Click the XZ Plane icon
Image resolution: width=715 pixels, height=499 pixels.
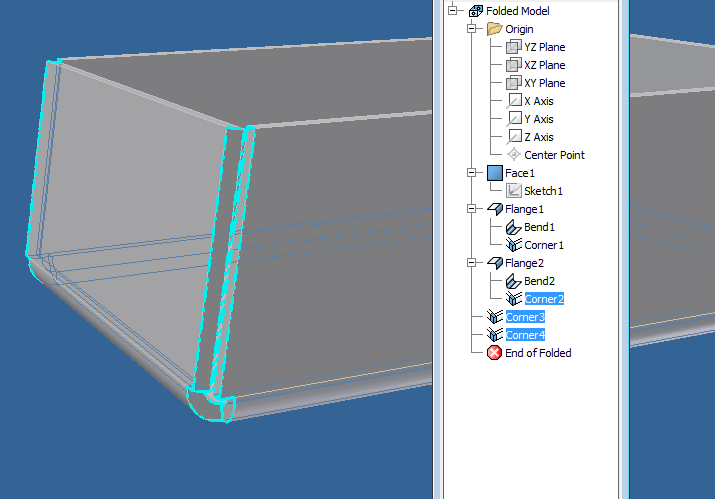click(513, 65)
